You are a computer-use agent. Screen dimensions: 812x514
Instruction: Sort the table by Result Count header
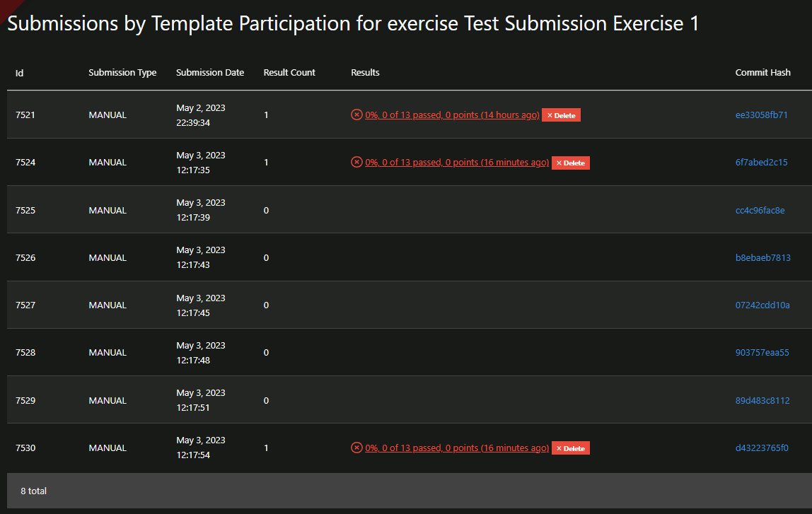point(289,72)
